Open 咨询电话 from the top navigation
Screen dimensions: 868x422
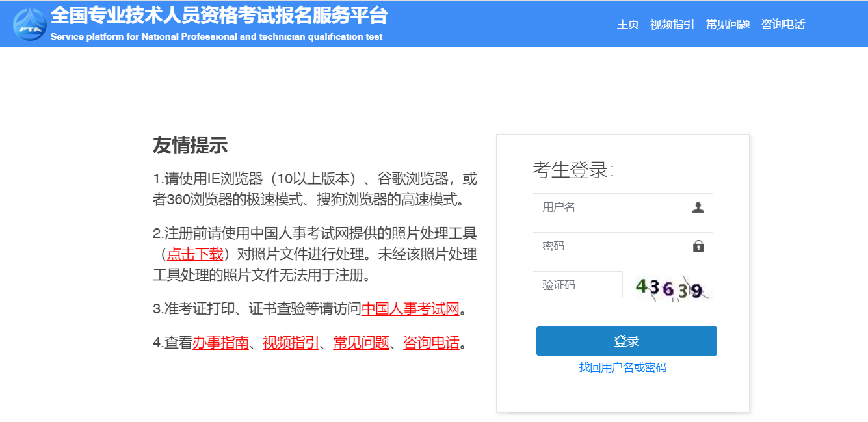(x=782, y=23)
